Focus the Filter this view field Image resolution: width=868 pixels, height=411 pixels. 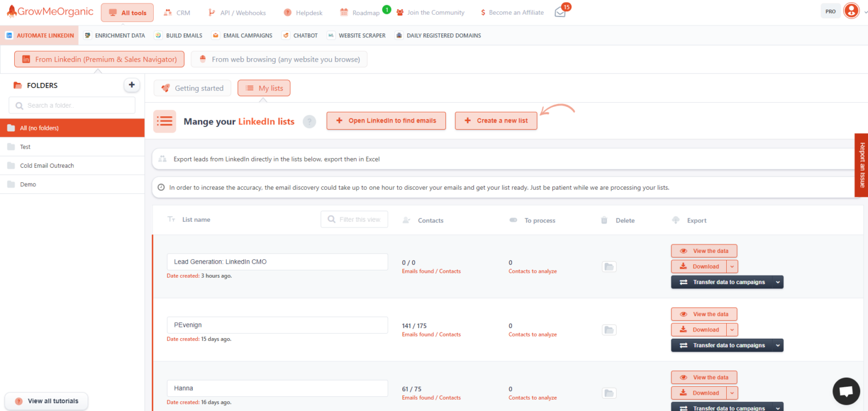354,220
